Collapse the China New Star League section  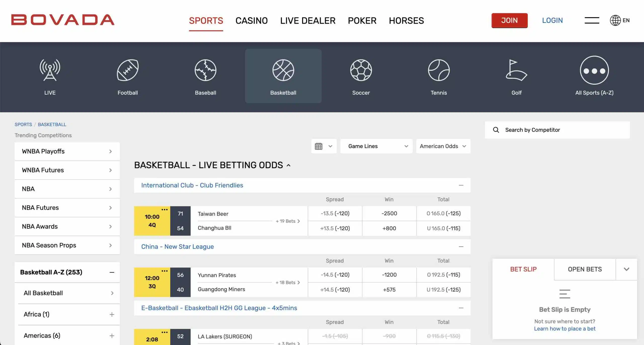[x=461, y=247]
